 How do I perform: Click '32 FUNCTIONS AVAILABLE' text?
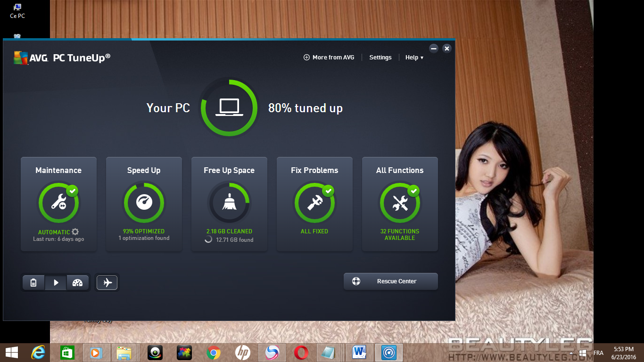pyautogui.click(x=400, y=235)
